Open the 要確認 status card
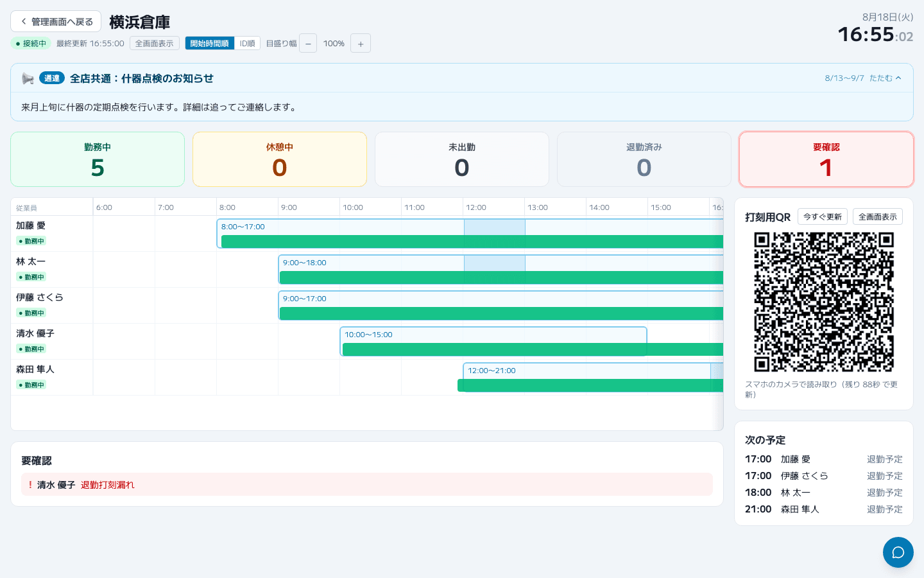 pos(826,159)
